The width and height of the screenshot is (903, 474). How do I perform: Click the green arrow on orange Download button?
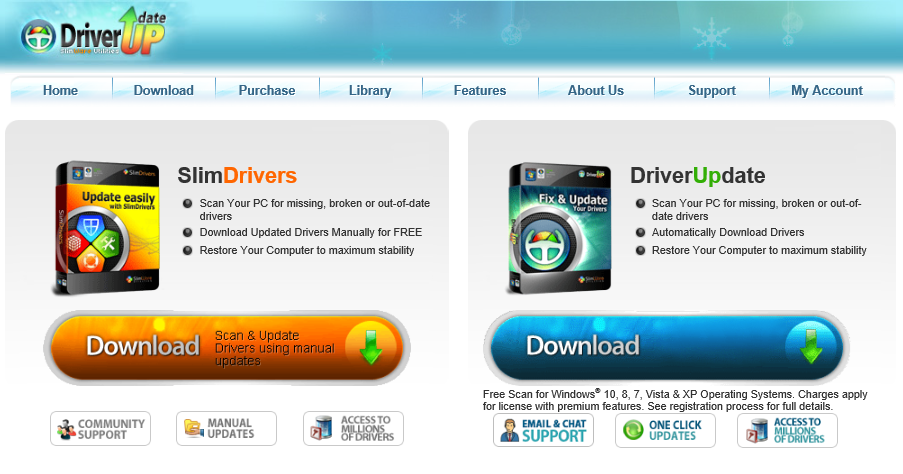point(371,345)
